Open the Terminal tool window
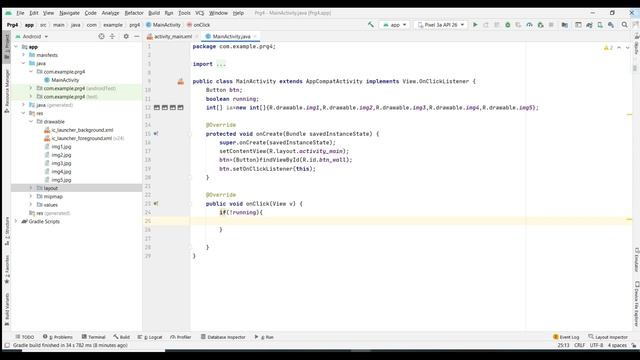 tap(93, 337)
